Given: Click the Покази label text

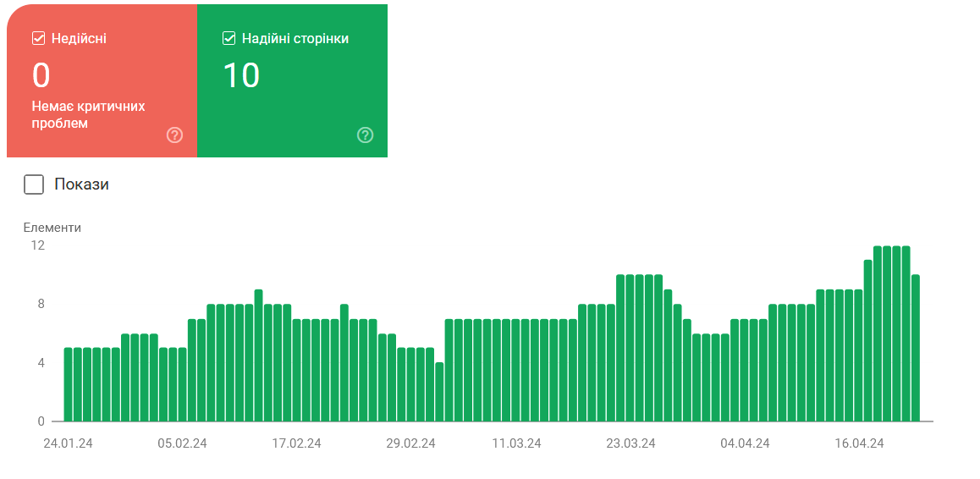Looking at the screenshot, I should [x=81, y=184].
